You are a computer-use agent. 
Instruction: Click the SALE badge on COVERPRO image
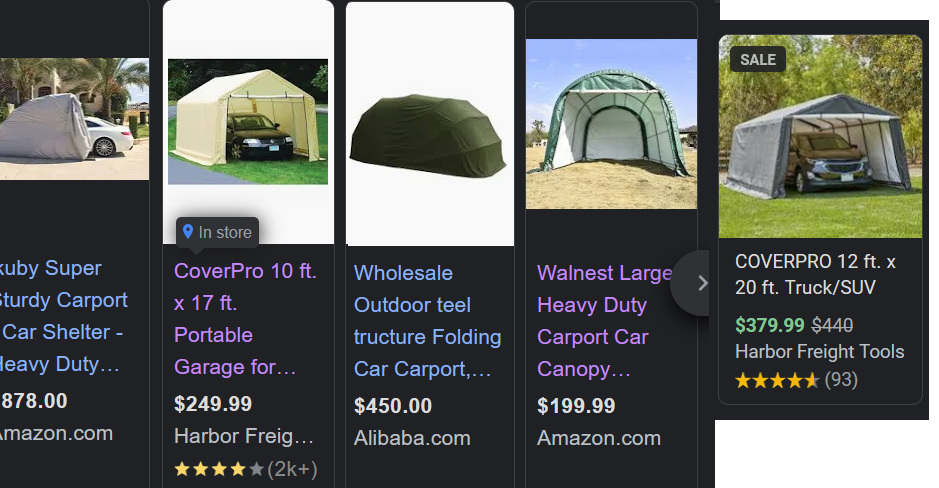[x=758, y=60]
